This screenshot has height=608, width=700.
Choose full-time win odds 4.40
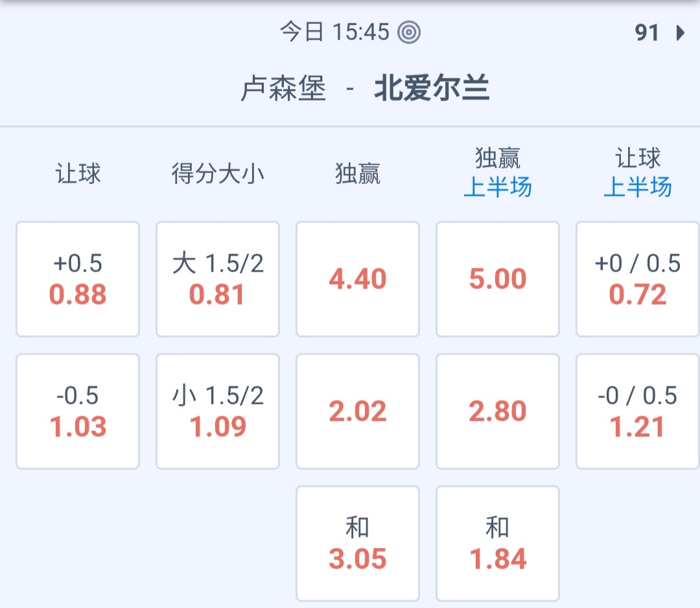coord(358,279)
